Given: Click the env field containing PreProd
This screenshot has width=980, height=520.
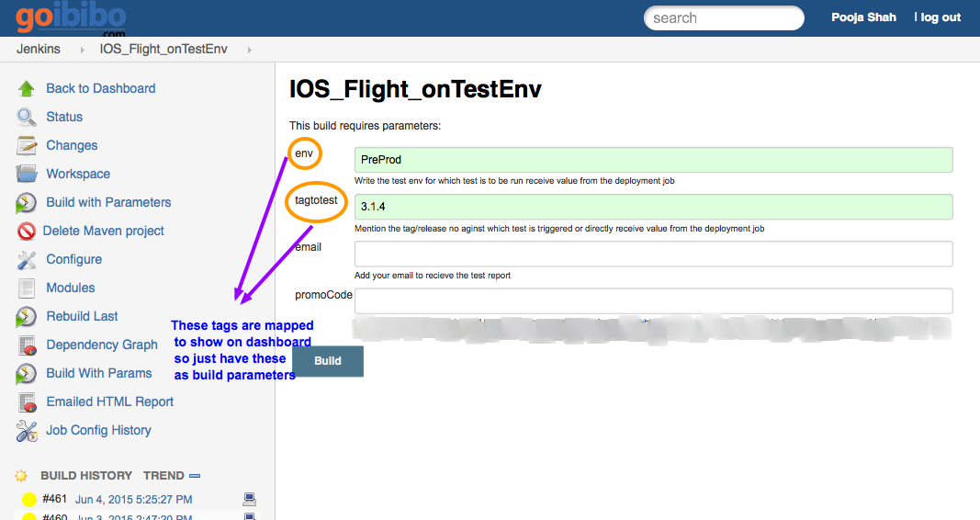Looking at the screenshot, I should click(653, 160).
